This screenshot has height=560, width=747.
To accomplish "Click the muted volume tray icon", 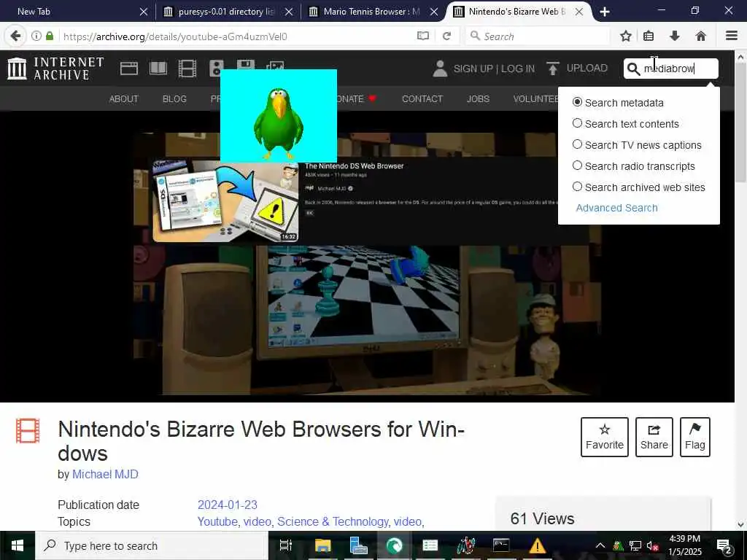I will [652, 546].
